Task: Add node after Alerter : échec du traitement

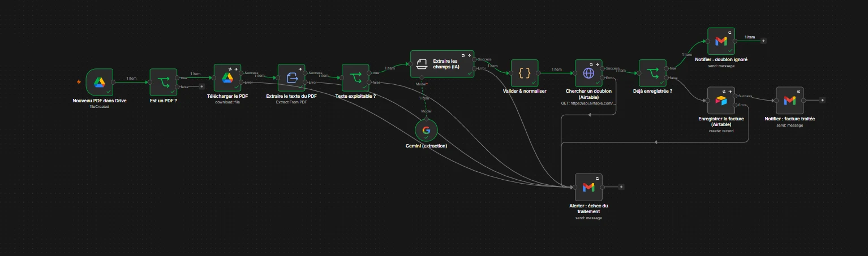Action: click(x=621, y=186)
